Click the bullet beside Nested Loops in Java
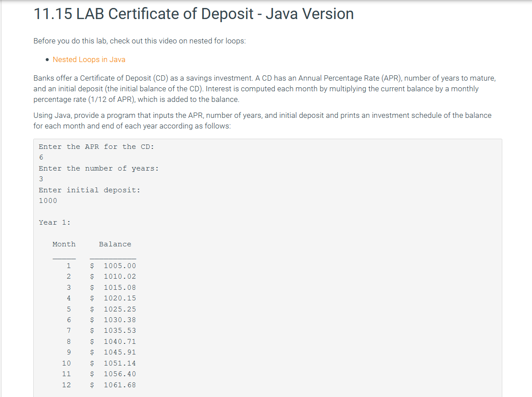Screen dimensions: 532x397 [47, 59]
